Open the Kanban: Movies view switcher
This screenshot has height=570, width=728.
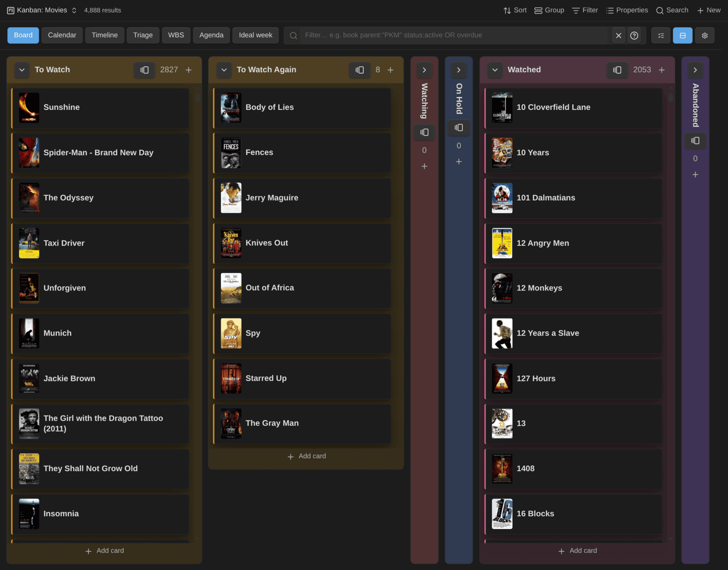coord(42,10)
